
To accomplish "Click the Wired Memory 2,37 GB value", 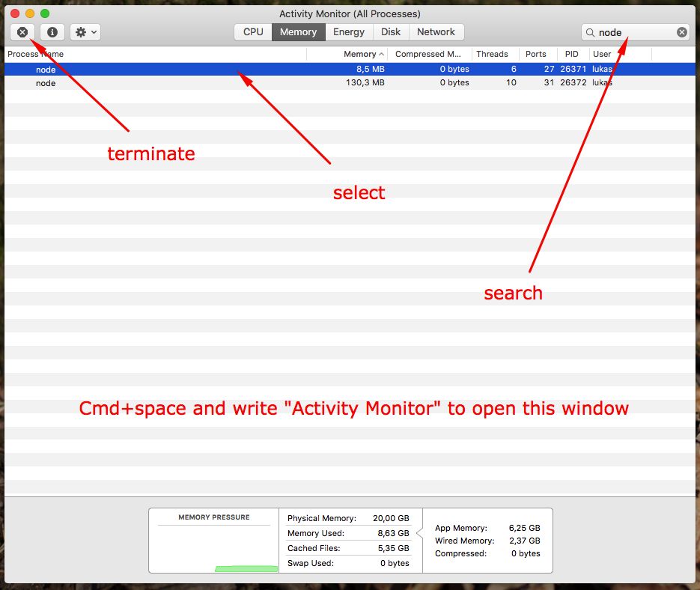I will point(525,541).
